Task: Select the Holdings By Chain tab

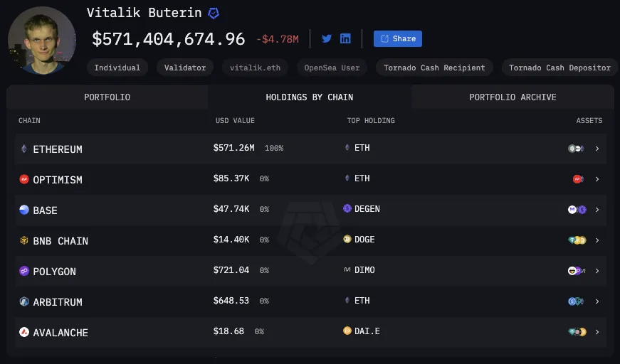Action: point(309,97)
